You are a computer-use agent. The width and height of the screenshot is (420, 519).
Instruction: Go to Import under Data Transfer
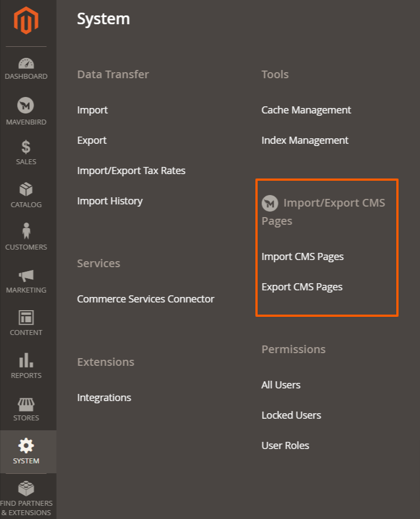92,110
